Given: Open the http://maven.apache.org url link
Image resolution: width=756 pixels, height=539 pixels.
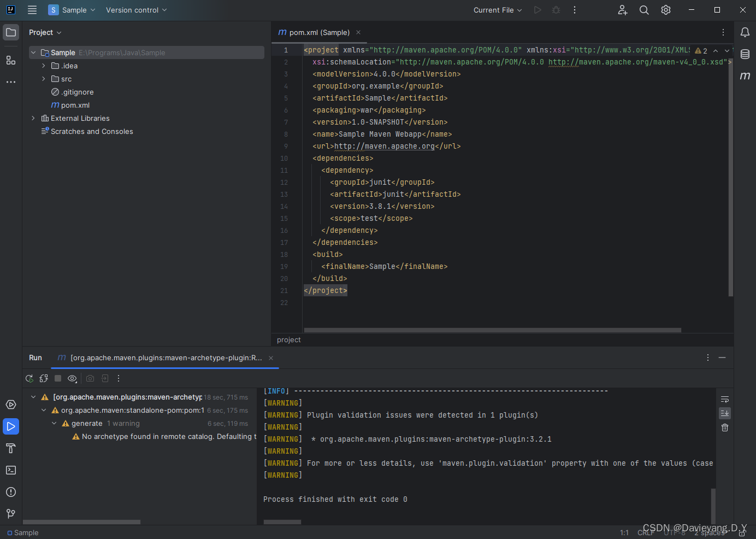Looking at the screenshot, I should click(x=385, y=146).
